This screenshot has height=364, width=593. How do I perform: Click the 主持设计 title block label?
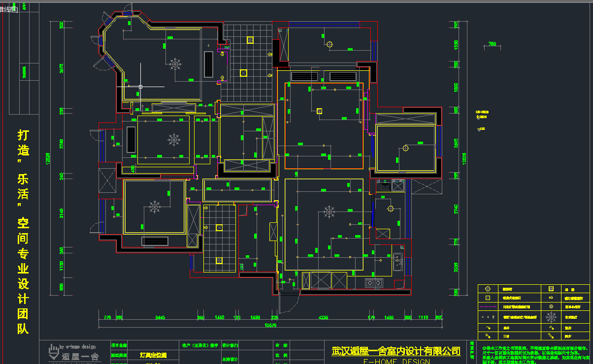(x=230, y=359)
